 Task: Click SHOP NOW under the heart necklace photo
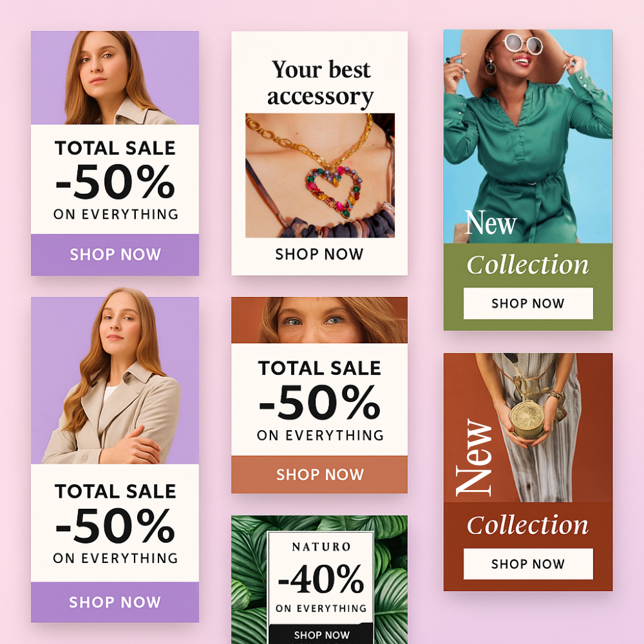[319, 254]
